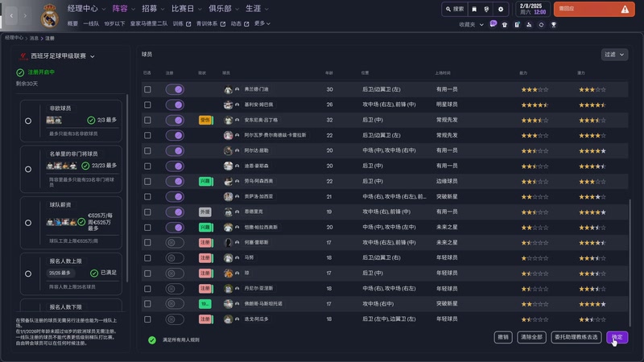Open the 一线队 tab

click(x=91, y=24)
